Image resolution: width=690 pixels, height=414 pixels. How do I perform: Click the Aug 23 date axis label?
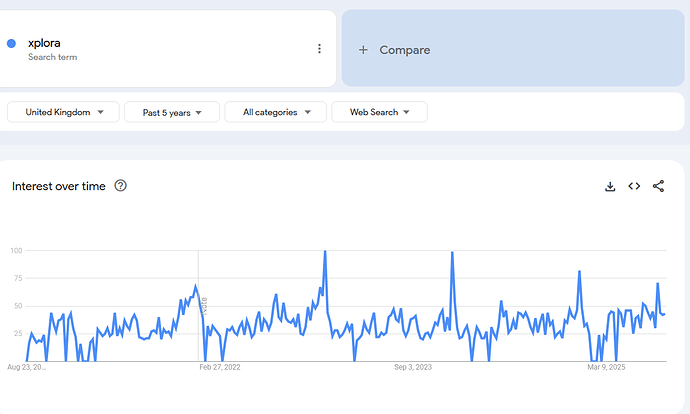[x=27, y=368]
